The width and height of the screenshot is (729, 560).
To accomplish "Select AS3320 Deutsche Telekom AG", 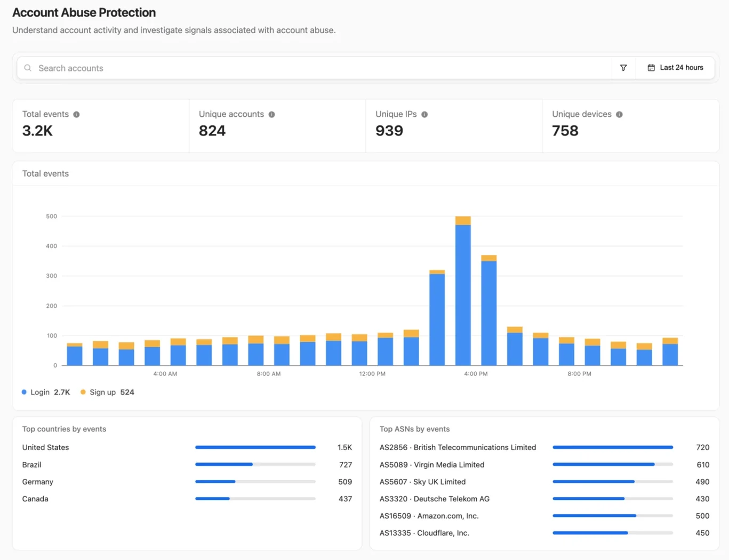I will pyautogui.click(x=544, y=499).
